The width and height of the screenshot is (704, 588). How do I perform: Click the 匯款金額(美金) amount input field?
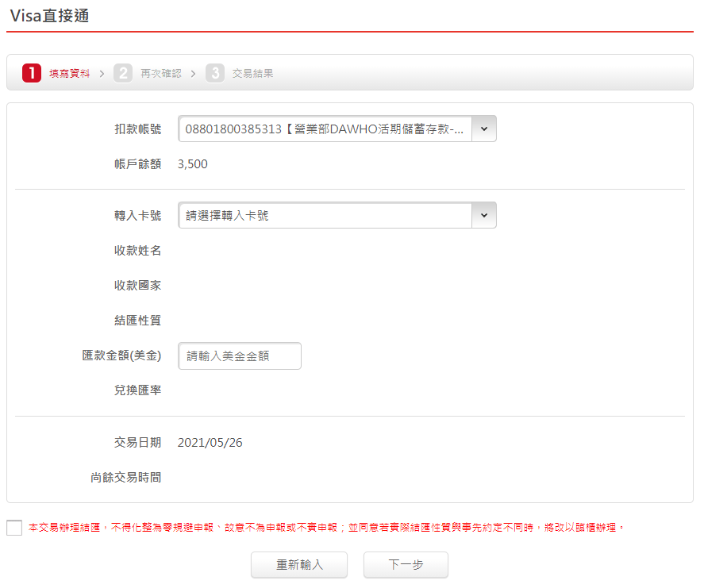[240, 356]
